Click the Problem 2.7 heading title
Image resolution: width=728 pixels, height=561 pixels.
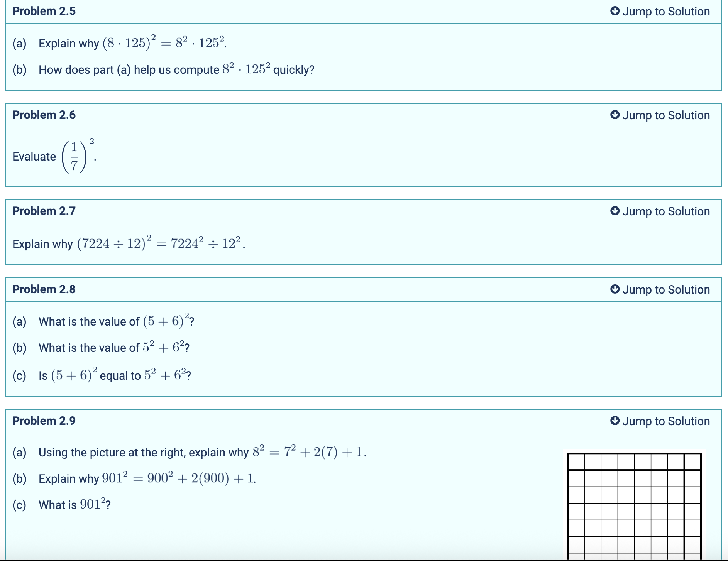point(44,211)
